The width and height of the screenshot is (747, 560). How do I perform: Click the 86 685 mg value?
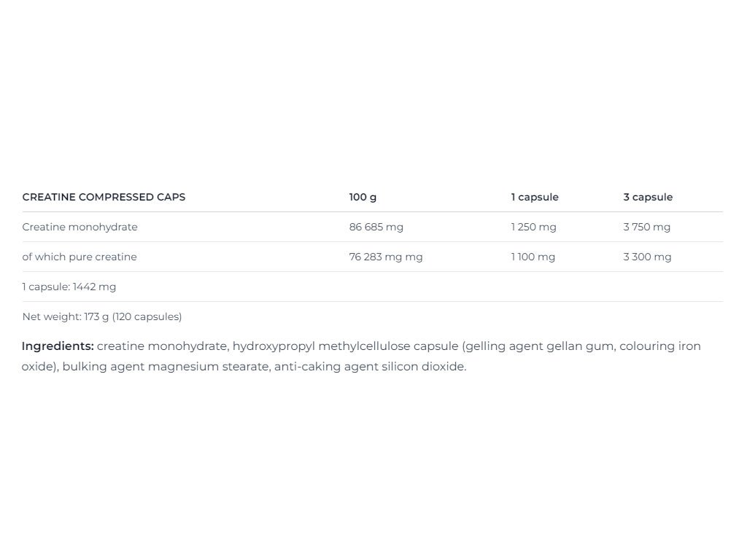[376, 227]
